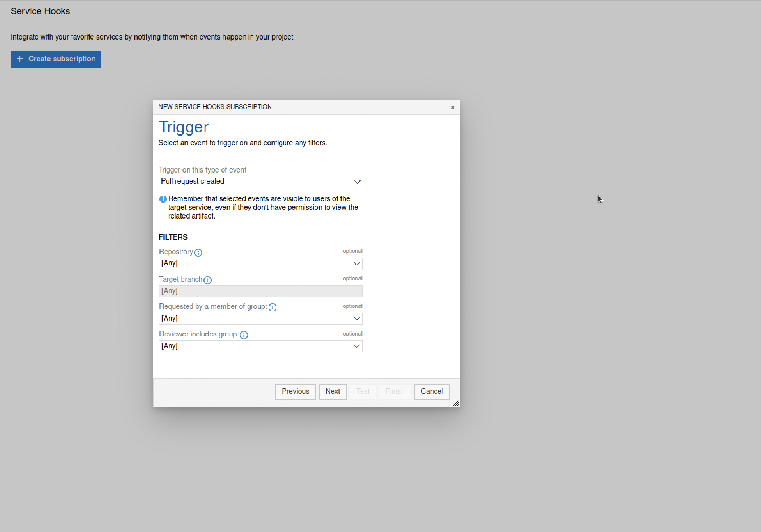761x532 pixels.
Task: Click the Create subscription button
Action: coord(56,59)
